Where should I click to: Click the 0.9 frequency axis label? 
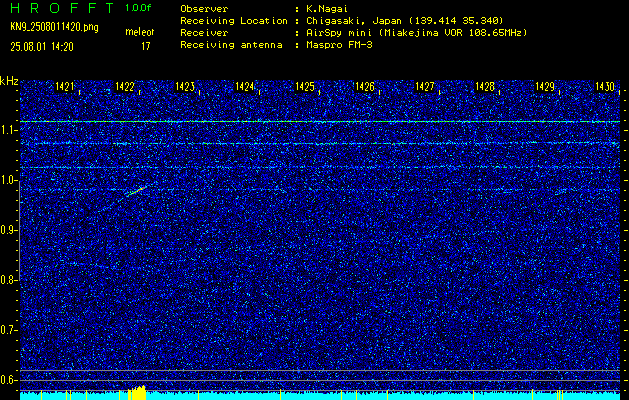pos(7,230)
